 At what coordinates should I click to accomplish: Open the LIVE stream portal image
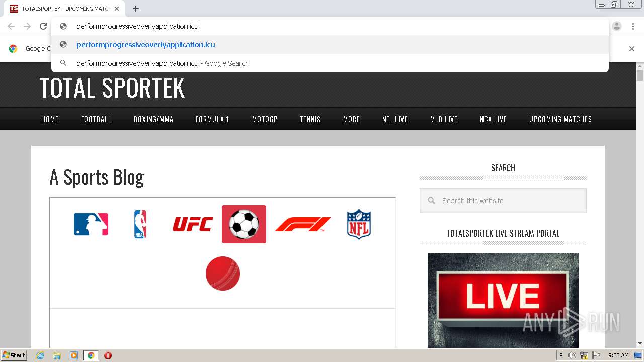pyautogui.click(x=503, y=301)
